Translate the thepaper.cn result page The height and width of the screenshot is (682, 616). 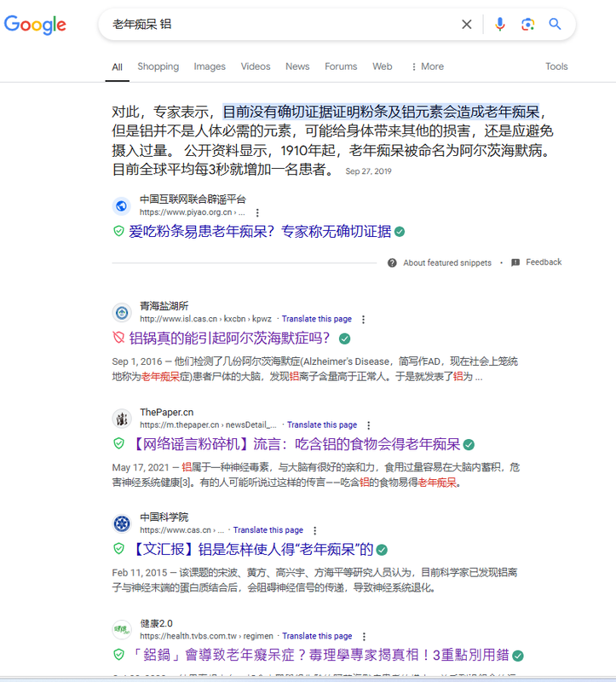pos(322,425)
